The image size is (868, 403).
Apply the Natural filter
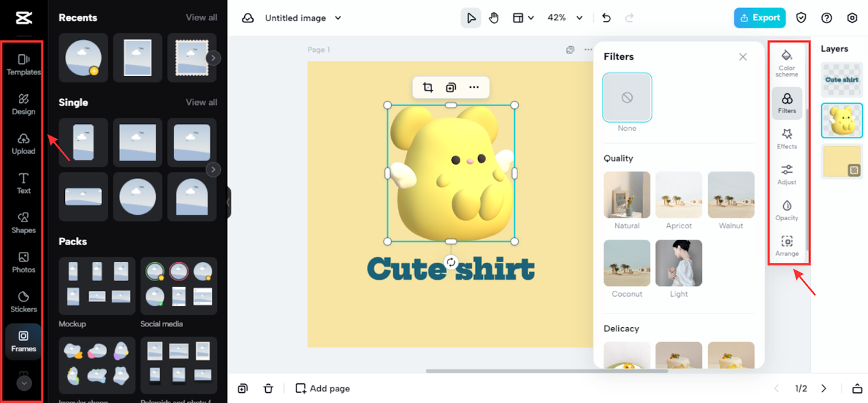pyautogui.click(x=627, y=195)
